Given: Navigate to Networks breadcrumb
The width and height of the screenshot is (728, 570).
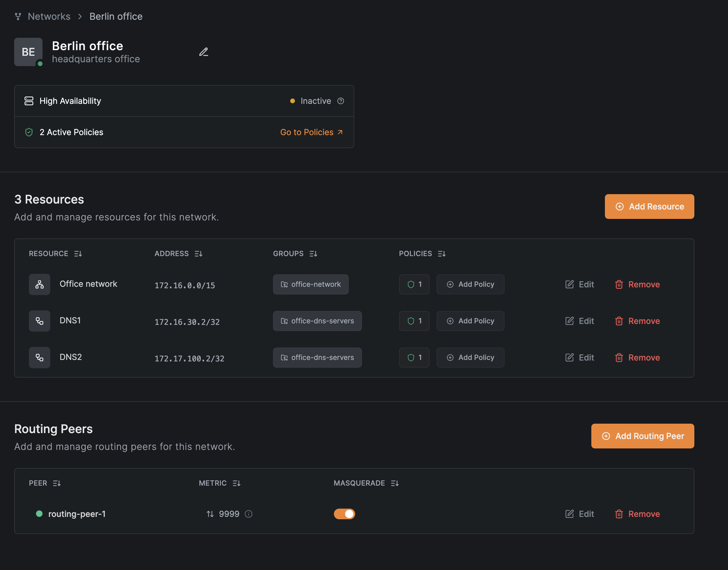Looking at the screenshot, I should pyautogui.click(x=49, y=16).
